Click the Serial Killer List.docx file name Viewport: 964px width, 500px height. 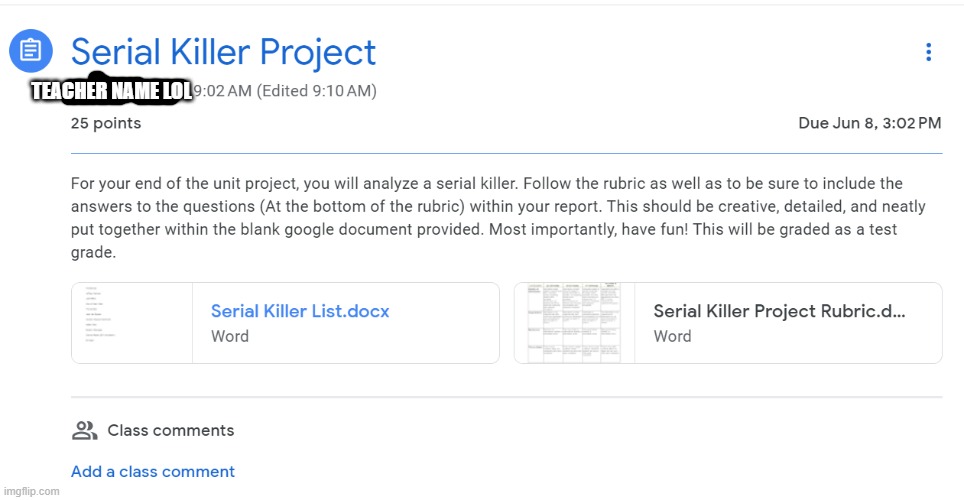click(300, 311)
